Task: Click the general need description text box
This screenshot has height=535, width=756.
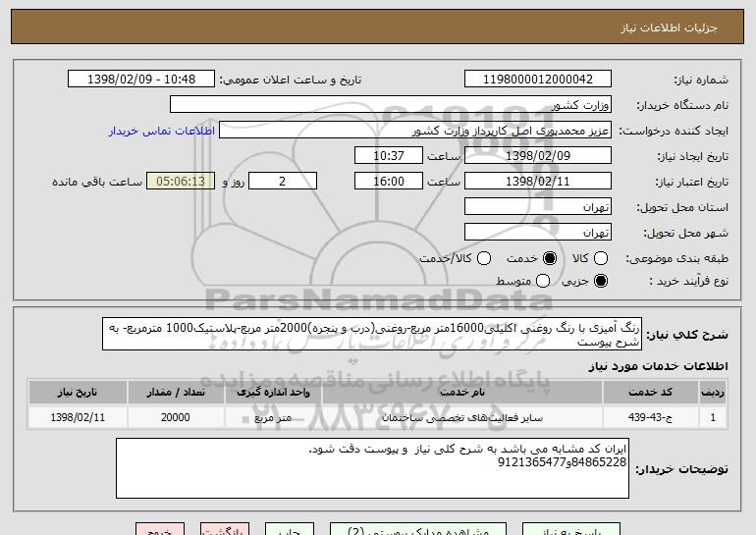Action: click(x=372, y=334)
